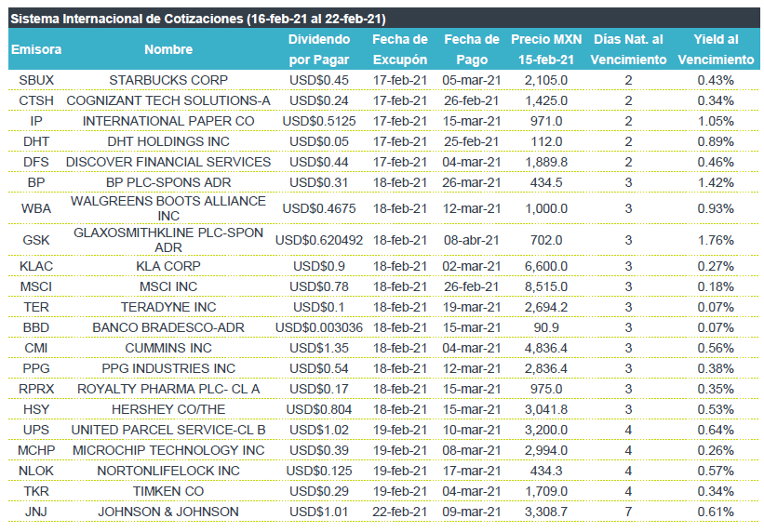
Task: Select GLAXOSMITHKLINE PLC-SPON ADR cell
Action: click(168, 240)
